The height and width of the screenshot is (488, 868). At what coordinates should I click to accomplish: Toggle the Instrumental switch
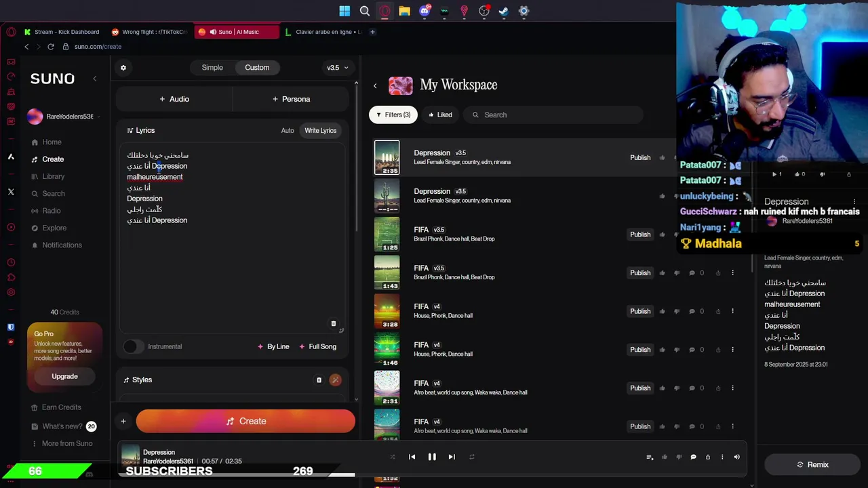point(134,347)
